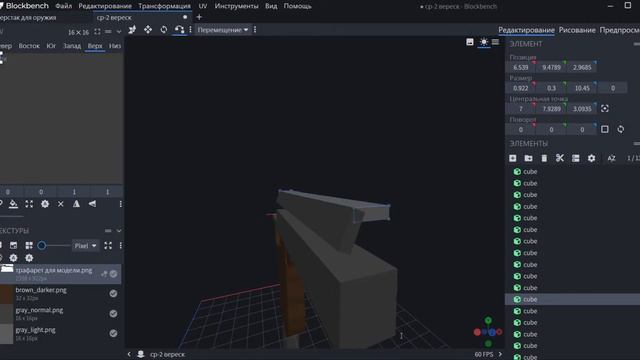The height and width of the screenshot is (360, 640).
Task: Click the reset rotation circular-arrows icon
Action: (620, 129)
